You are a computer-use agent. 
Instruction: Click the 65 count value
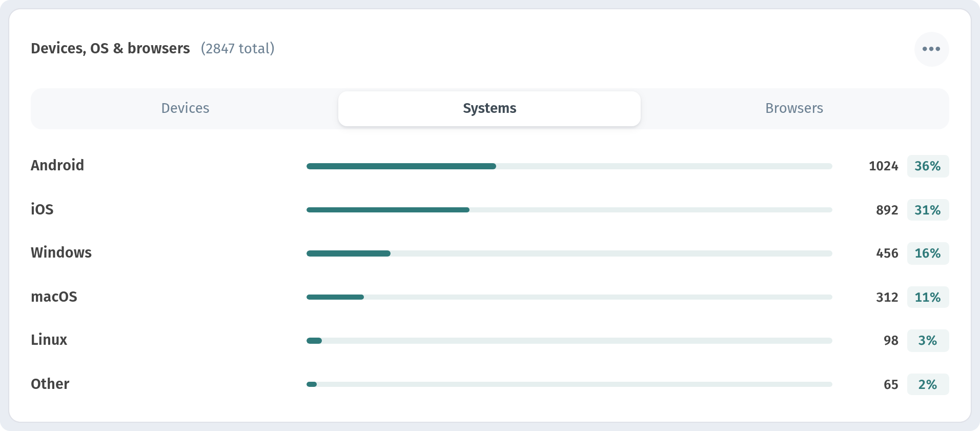pos(891,384)
